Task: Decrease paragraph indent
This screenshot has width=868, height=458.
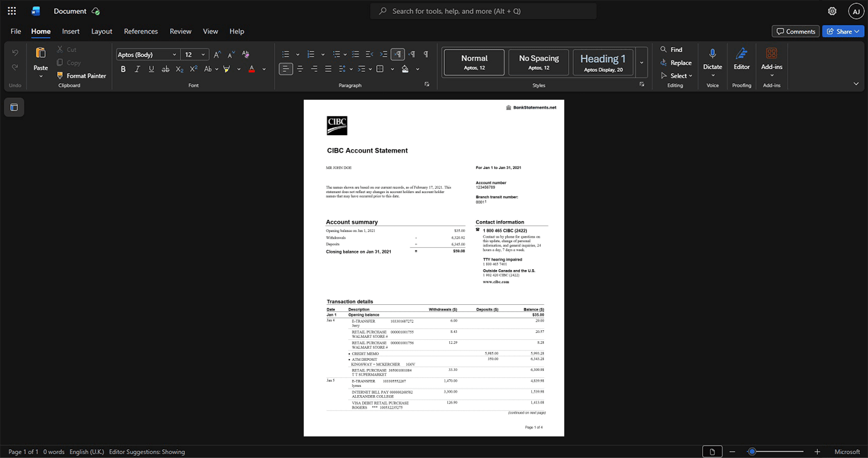Action: click(x=370, y=54)
